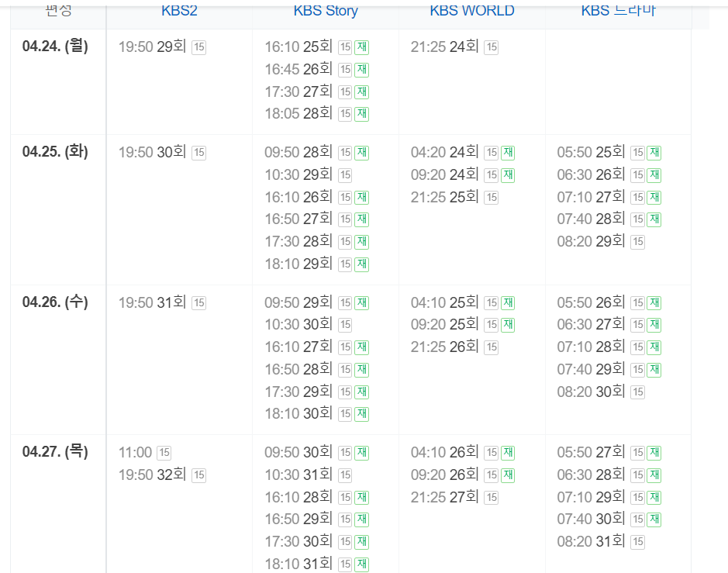Select KBS WORLD entry 21:25 27회
This screenshot has width=728, height=573.
[445, 497]
